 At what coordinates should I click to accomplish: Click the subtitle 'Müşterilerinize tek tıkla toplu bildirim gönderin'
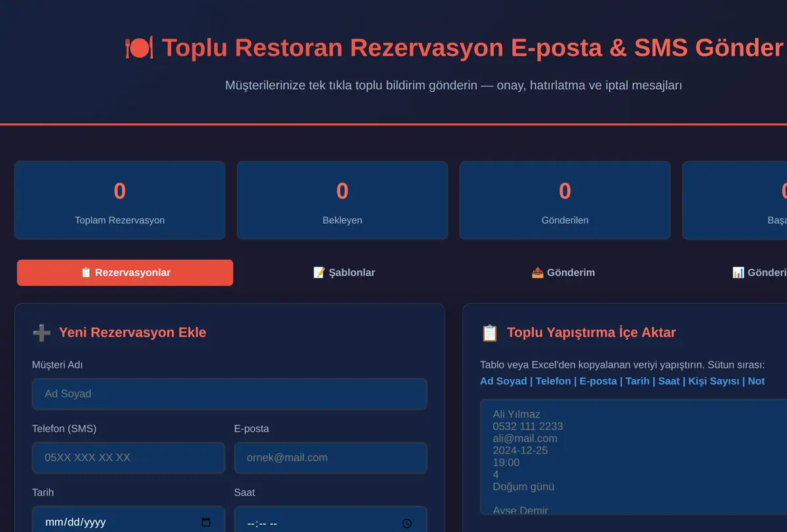pos(351,85)
